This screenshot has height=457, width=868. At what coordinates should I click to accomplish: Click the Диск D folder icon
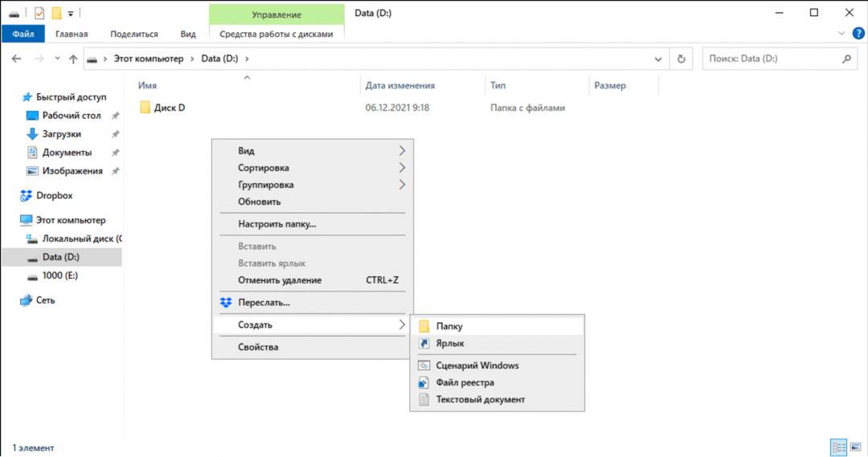(x=145, y=108)
